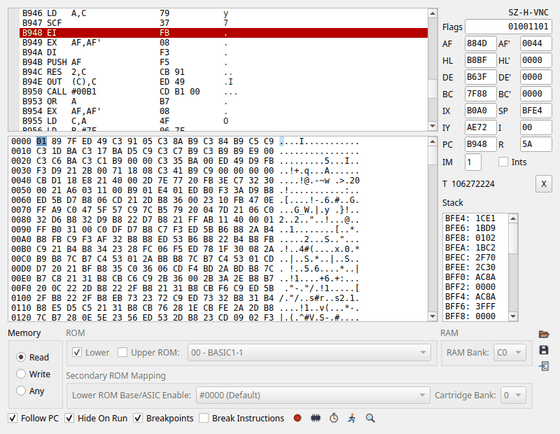Select the B94B PUSH AF row
This screenshot has height=434, width=560.
[x=224, y=62]
